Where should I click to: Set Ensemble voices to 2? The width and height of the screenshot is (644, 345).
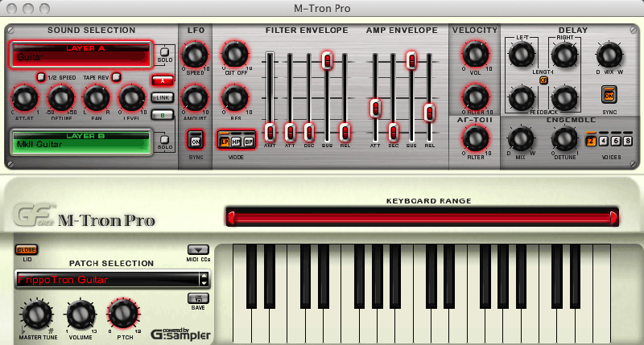[591, 141]
